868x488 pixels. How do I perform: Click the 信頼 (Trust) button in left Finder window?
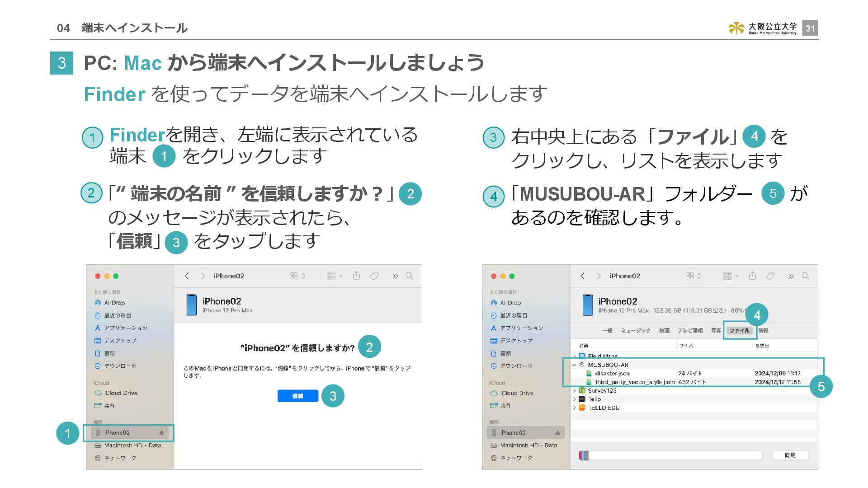pyautogui.click(x=297, y=396)
